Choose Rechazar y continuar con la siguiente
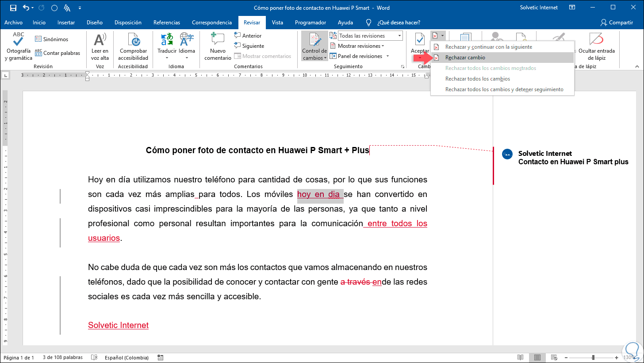This screenshot has width=644, height=363. click(502, 47)
